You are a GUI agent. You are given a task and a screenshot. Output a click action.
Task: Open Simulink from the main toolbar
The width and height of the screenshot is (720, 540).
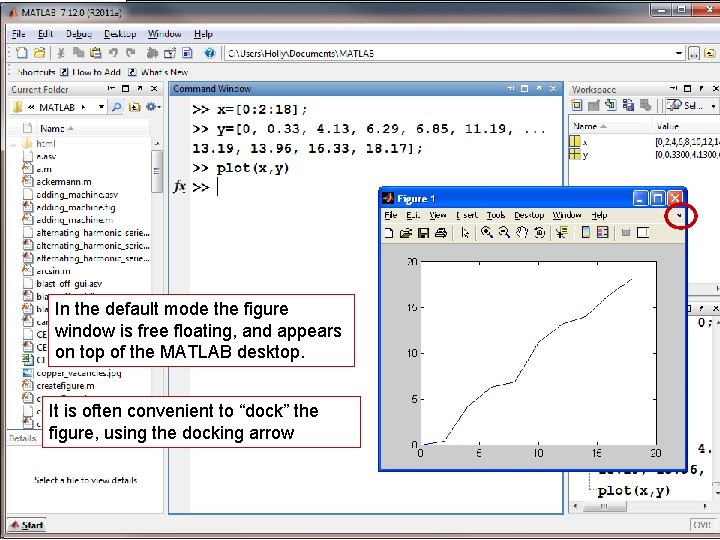point(152,53)
